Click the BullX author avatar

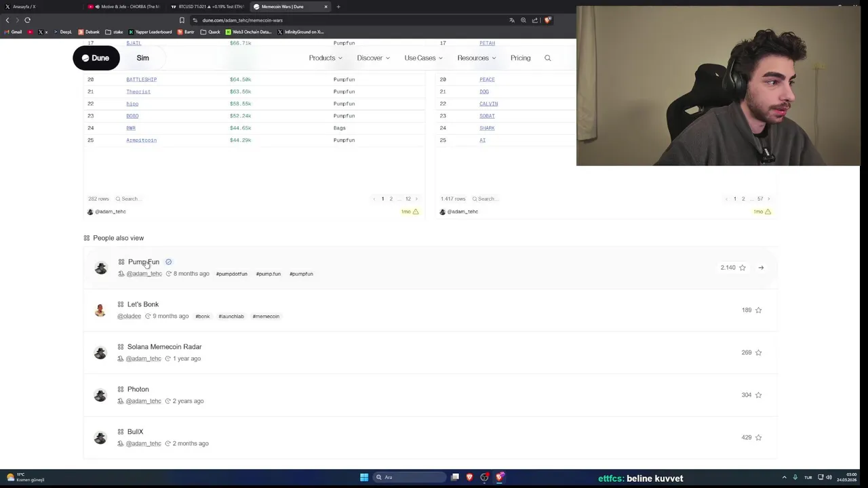coord(100,438)
